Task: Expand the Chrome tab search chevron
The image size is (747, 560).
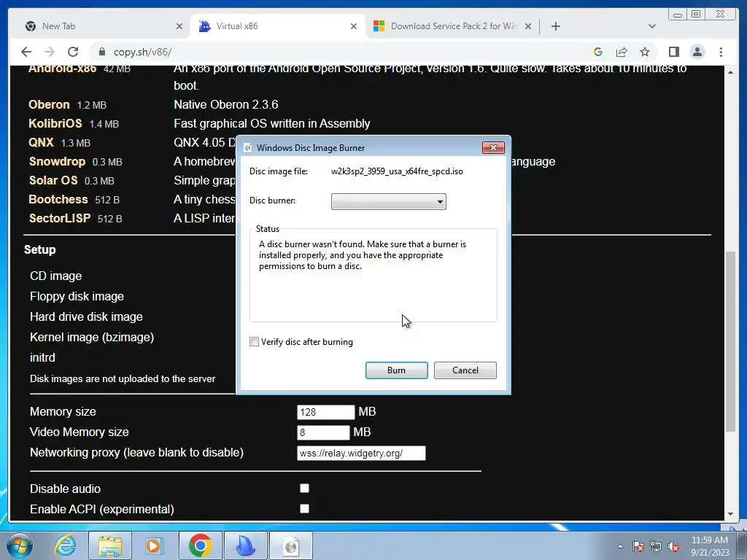Action: click(651, 26)
